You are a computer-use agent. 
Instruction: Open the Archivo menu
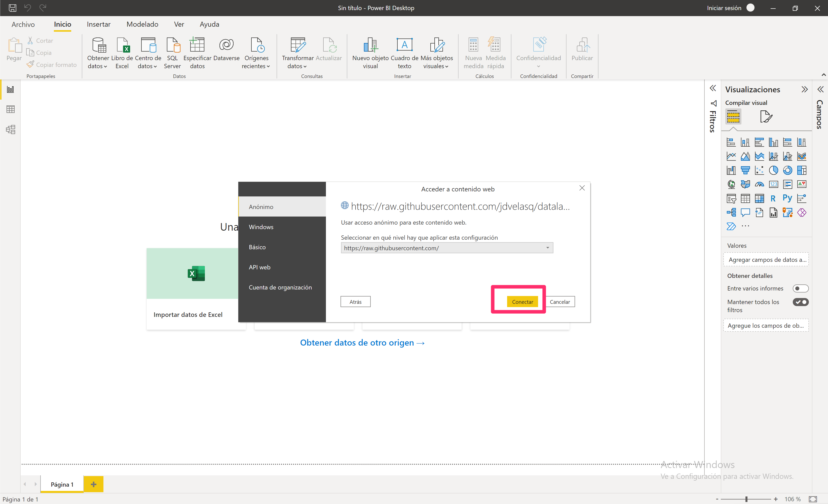(23, 24)
